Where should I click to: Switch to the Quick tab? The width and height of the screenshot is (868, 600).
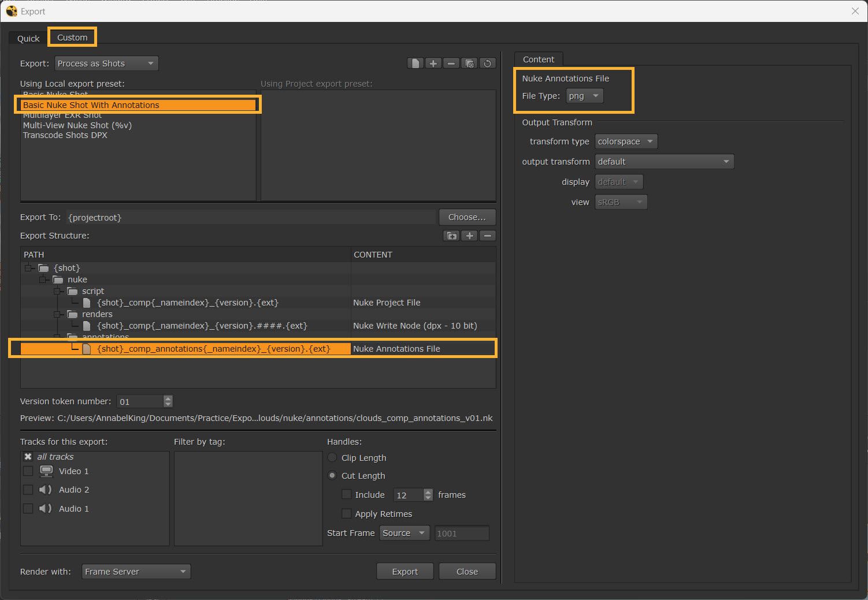pyautogui.click(x=28, y=39)
